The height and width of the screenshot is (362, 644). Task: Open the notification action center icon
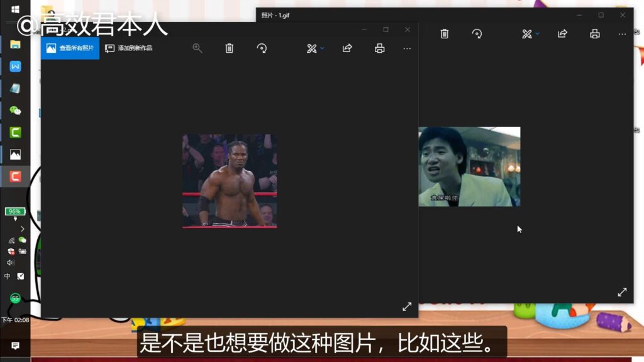[x=15, y=346]
